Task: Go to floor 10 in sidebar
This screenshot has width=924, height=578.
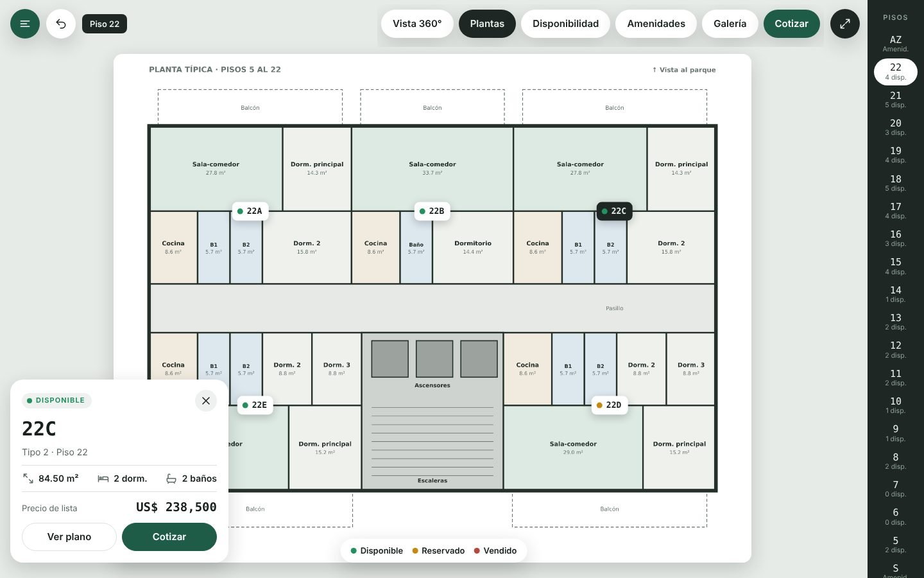Action: tap(896, 405)
